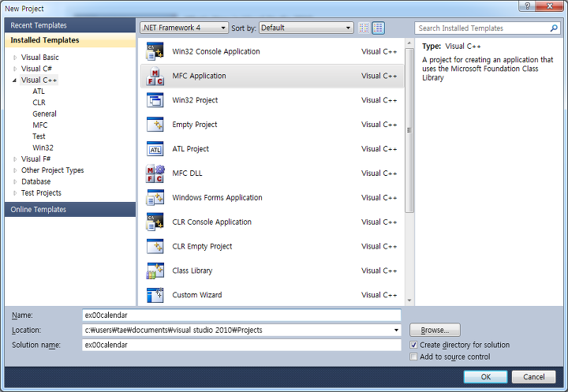This screenshot has width=568, height=392.
Task: Click the template list scroll down arrow
Action: (x=409, y=301)
